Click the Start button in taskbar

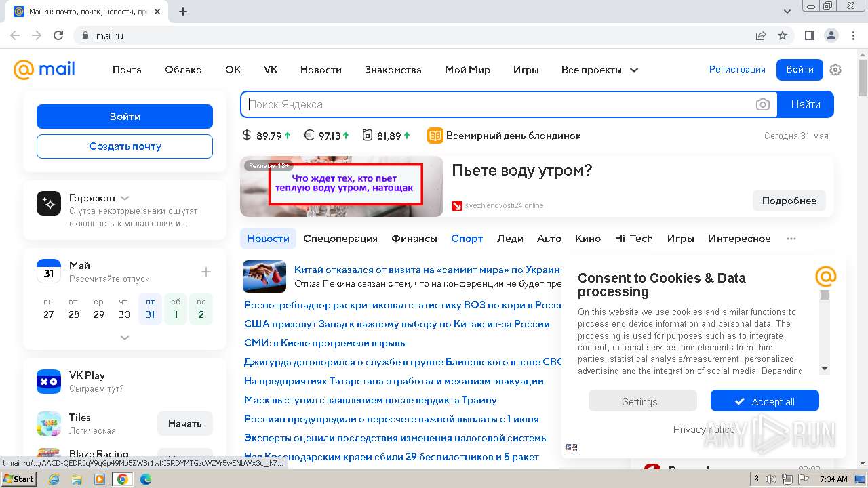pos(18,479)
